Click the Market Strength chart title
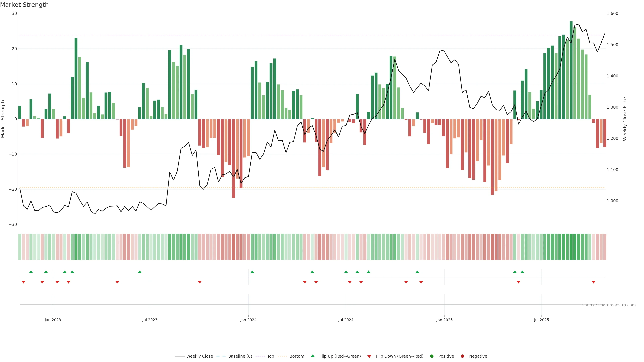The width and height of the screenshot is (644, 362). (24, 5)
